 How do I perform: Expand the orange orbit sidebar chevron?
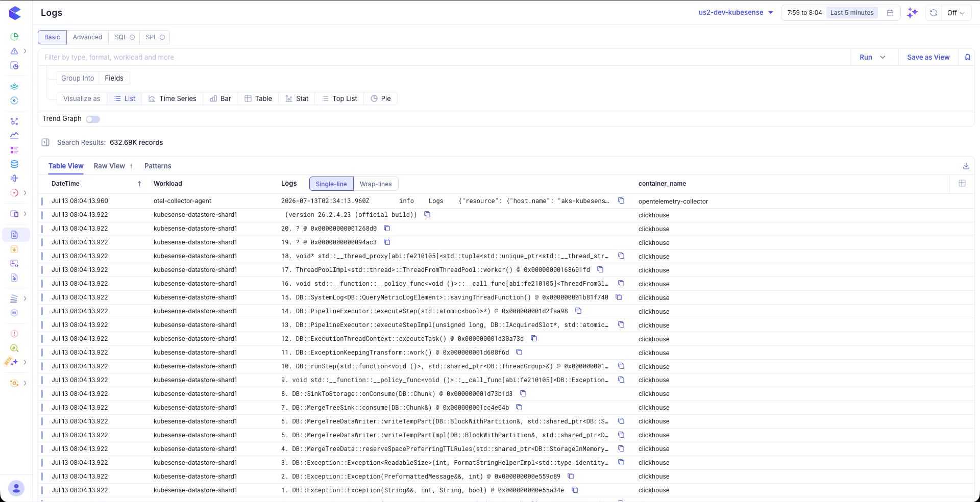(x=25, y=383)
